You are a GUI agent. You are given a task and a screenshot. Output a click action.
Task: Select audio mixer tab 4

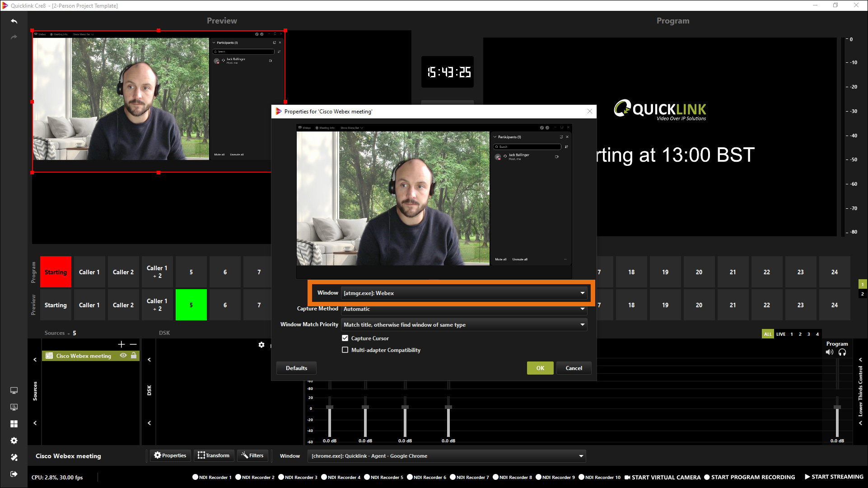(817, 334)
